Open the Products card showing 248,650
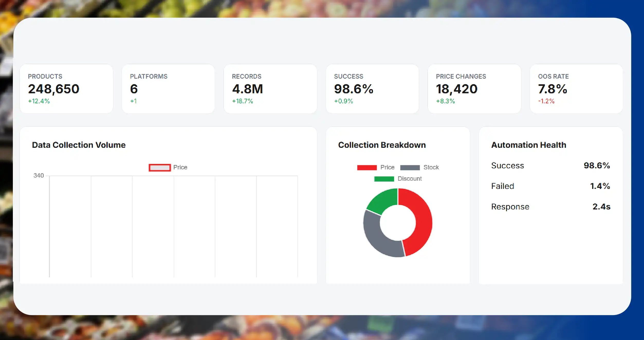This screenshot has height=340, width=644. coord(66,89)
